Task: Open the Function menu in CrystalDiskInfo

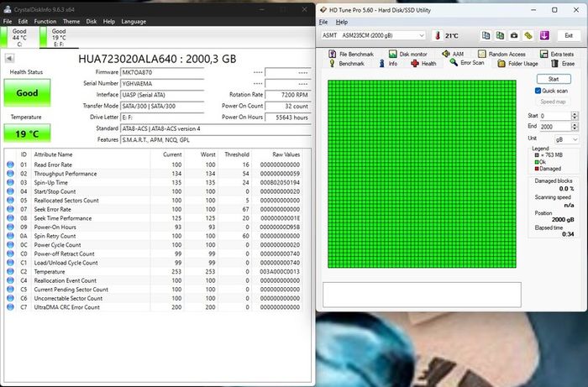Action: click(45, 21)
